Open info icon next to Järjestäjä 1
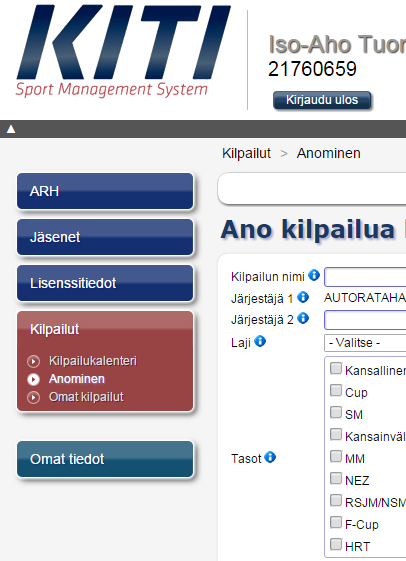Viewport: 406px width, 561px height. pyautogui.click(x=303, y=297)
